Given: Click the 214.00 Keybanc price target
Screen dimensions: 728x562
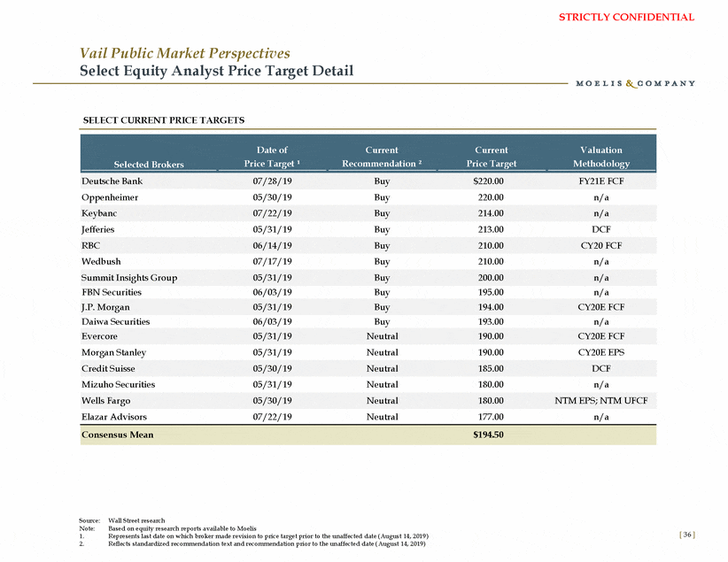Looking at the screenshot, I should point(491,213).
